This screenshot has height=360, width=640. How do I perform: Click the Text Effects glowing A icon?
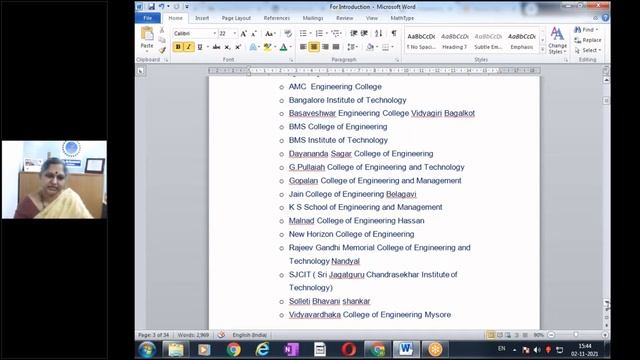pos(253,47)
